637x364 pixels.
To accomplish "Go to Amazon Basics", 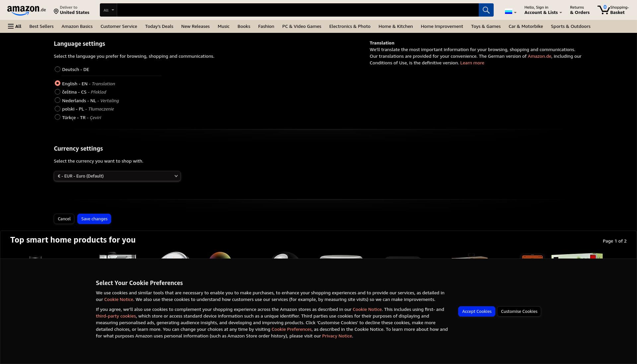I will click(77, 26).
